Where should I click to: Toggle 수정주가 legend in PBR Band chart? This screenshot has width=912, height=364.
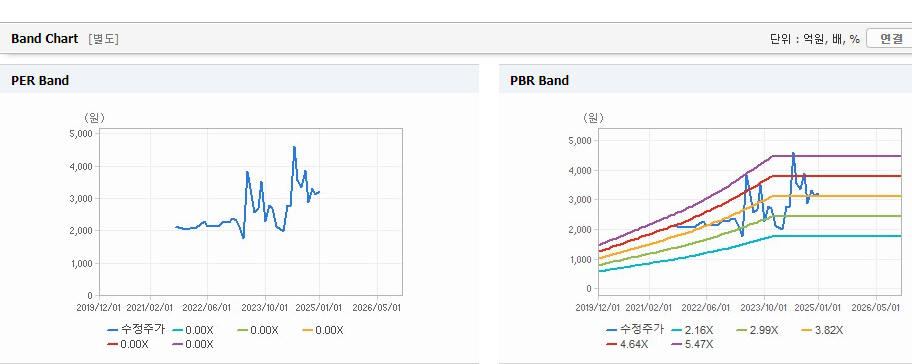[636, 330]
